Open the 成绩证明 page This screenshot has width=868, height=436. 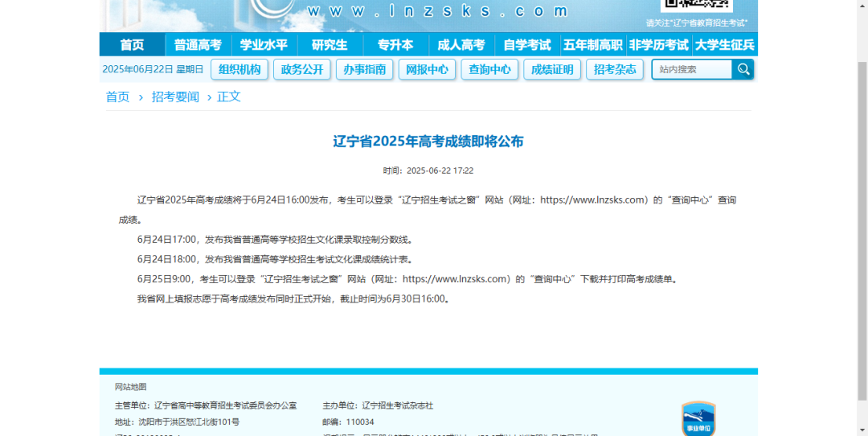[x=552, y=69]
